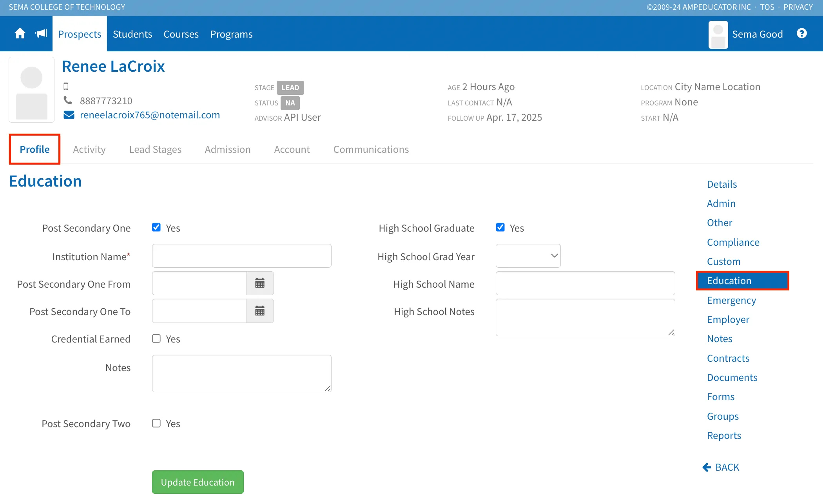823x504 pixels.
Task: Click Renee LaCroix profile photo placeholder
Action: [x=31, y=90]
